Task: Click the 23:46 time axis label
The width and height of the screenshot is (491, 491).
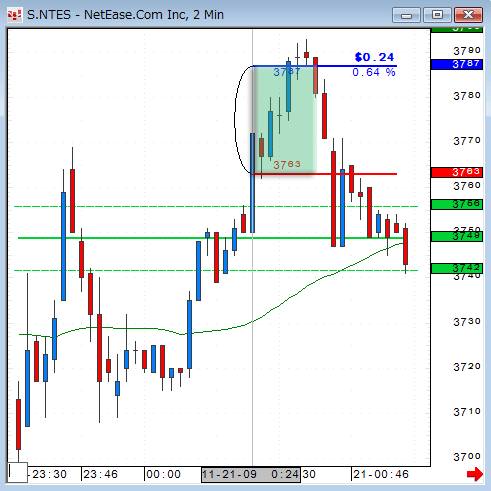Action: tap(100, 474)
